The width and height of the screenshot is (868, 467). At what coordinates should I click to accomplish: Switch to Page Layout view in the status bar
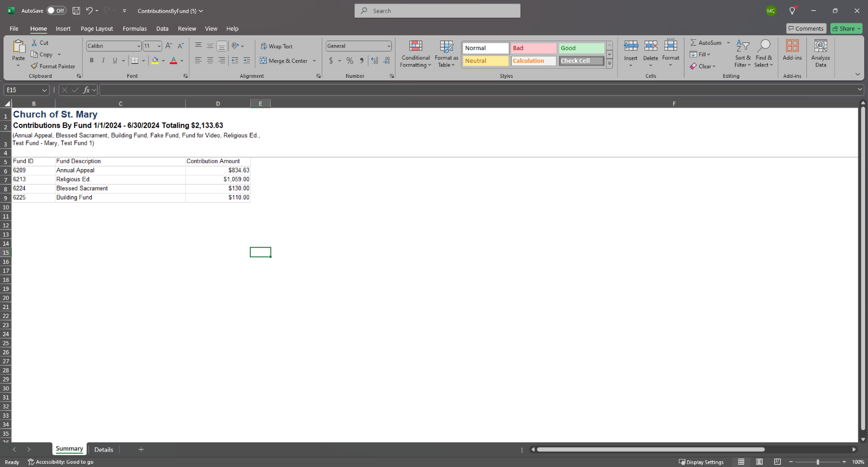(x=759, y=462)
